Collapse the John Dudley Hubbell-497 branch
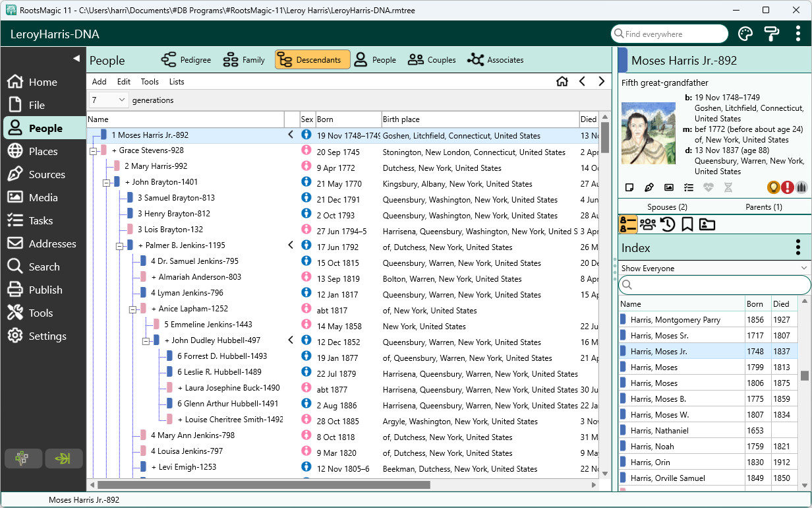This screenshot has width=812, height=508. click(x=147, y=341)
